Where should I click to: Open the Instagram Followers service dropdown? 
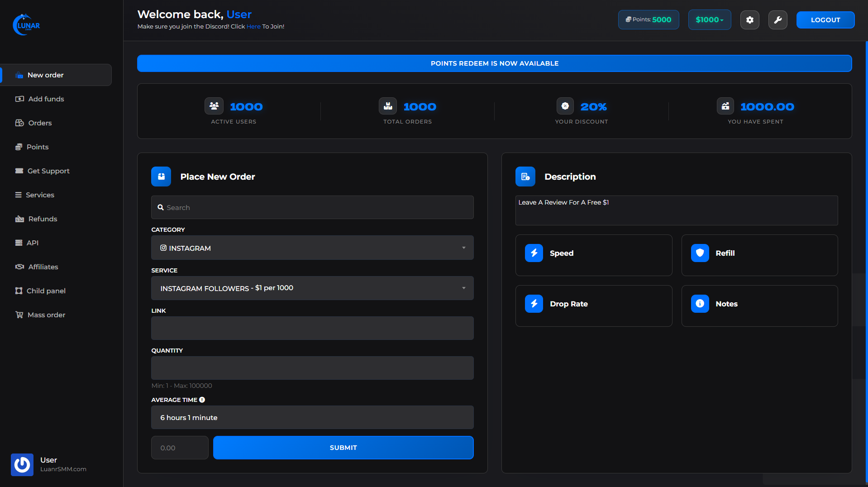312,288
